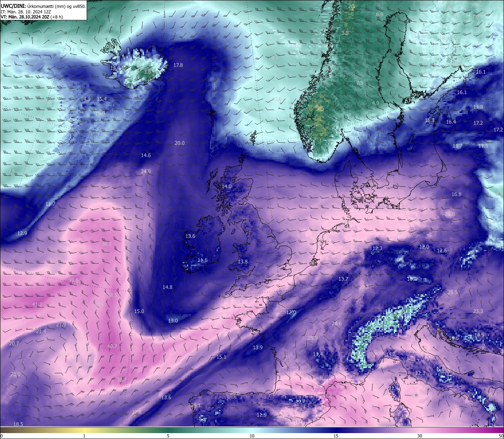Click the 11.9 value over Spain

click(261, 415)
